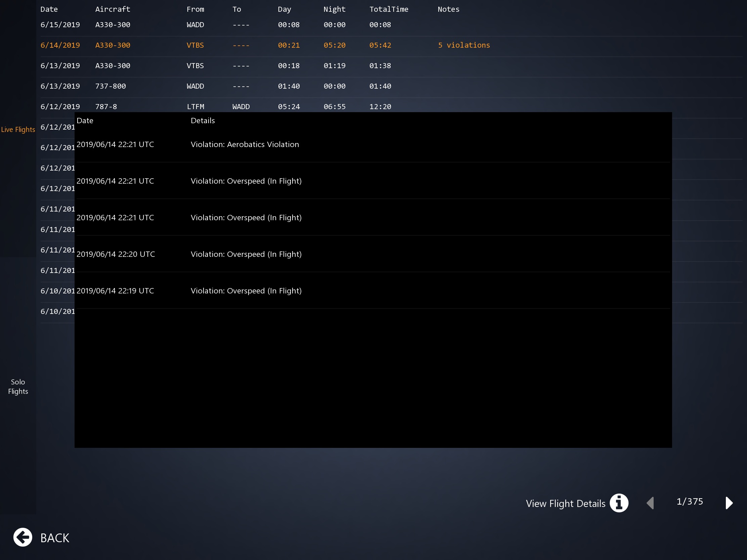747x560 pixels.
Task: Select the 1/375 page indicator
Action: pyautogui.click(x=690, y=502)
